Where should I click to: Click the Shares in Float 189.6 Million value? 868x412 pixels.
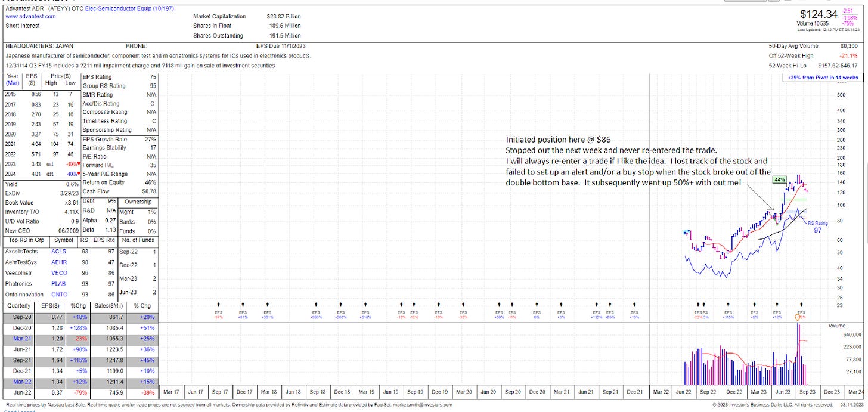click(x=285, y=26)
